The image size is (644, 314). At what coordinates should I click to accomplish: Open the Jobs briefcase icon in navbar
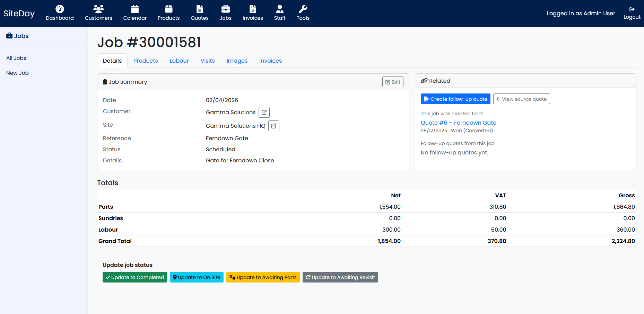pyautogui.click(x=226, y=9)
